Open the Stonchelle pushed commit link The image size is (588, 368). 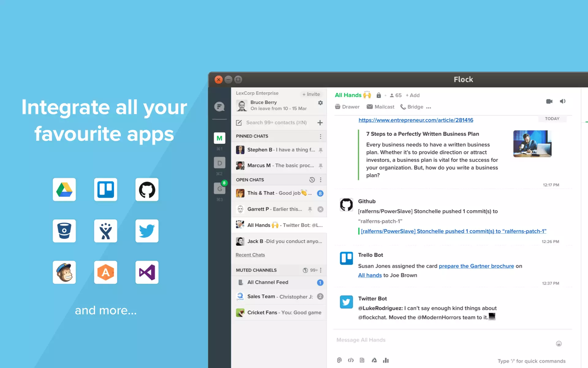pos(454,231)
